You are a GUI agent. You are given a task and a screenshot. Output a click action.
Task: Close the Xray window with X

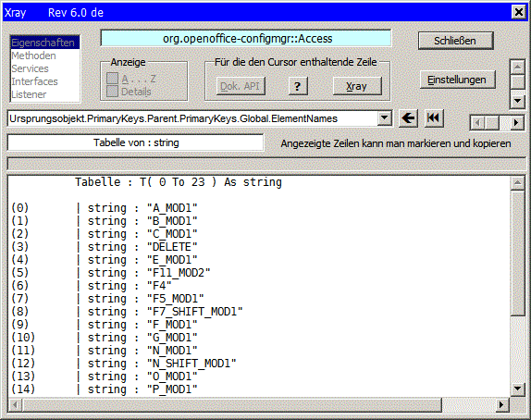click(518, 13)
